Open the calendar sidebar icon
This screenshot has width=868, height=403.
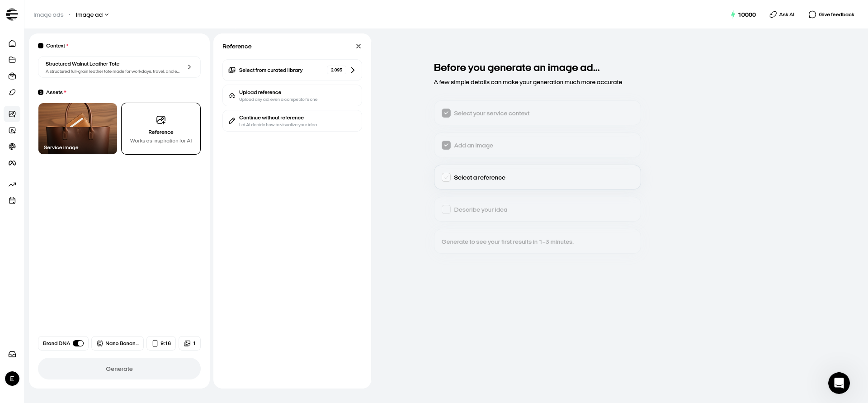pos(12,201)
